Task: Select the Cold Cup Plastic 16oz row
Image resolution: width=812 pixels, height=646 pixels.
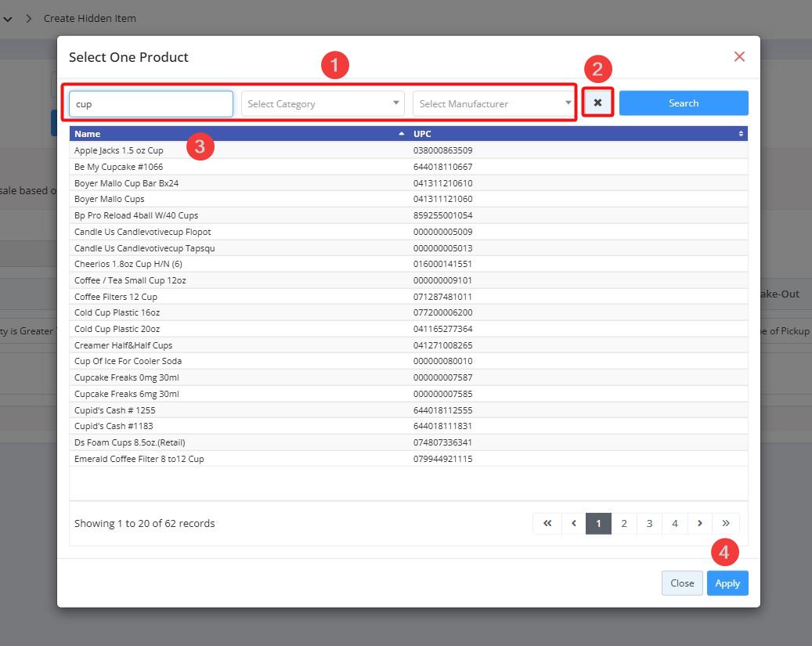Action: coord(409,312)
